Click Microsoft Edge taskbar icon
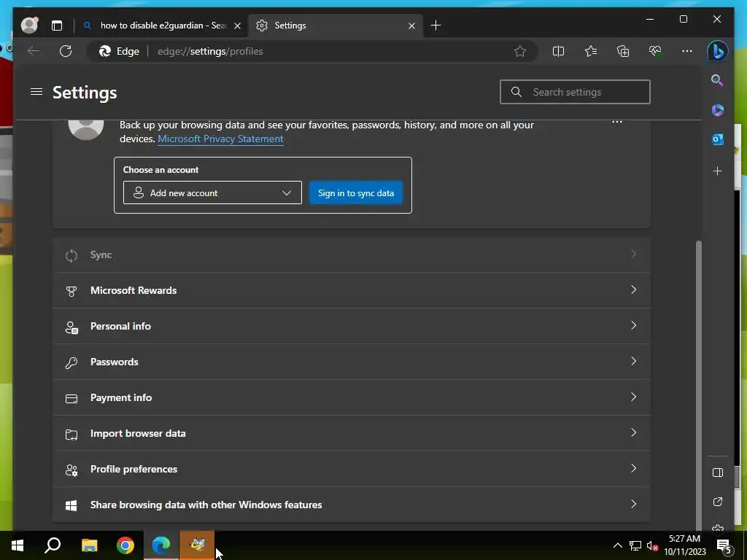This screenshot has height=560, width=747. 161,545
